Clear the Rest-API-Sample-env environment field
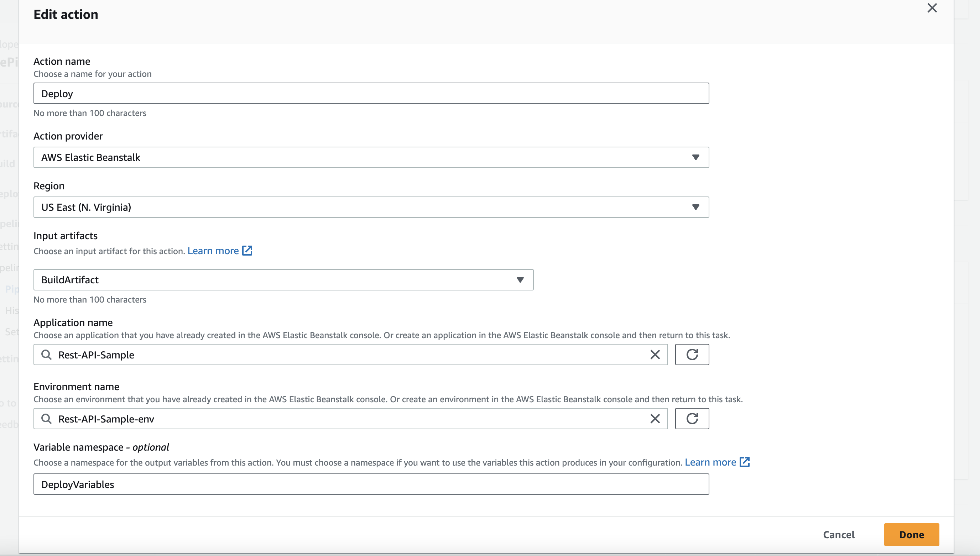This screenshot has width=980, height=556. click(x=655, y=419)
